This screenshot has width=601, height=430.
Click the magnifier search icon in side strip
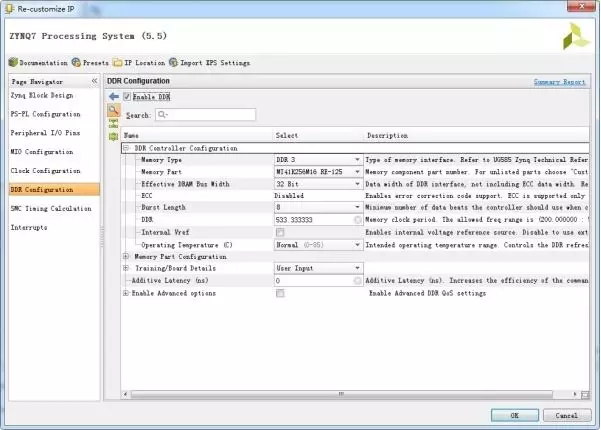click(x=113, y=111)
